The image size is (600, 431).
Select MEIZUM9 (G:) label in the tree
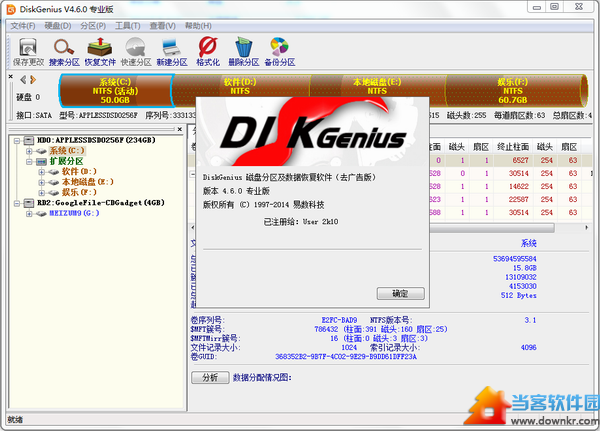pos(74,213)
